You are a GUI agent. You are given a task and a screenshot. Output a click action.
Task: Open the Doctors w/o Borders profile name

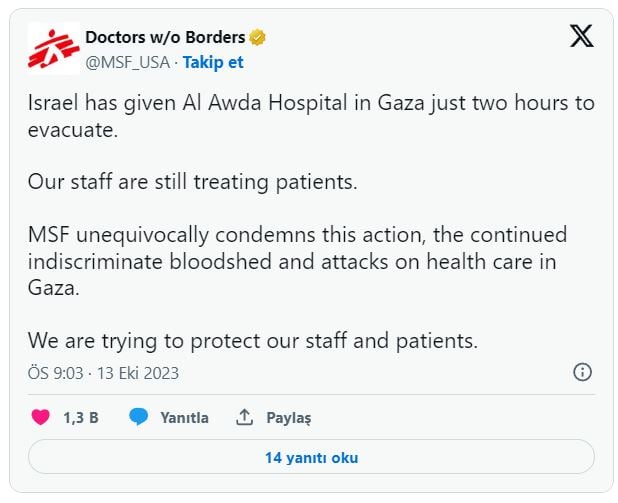165,37
